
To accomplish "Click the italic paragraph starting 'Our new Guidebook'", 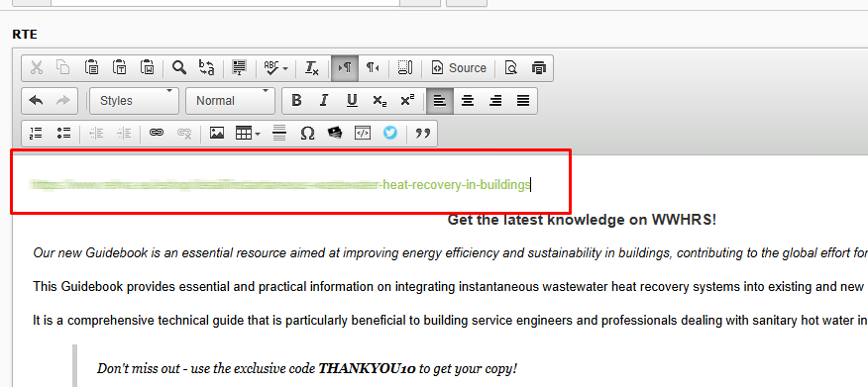I will pos(450,253).
